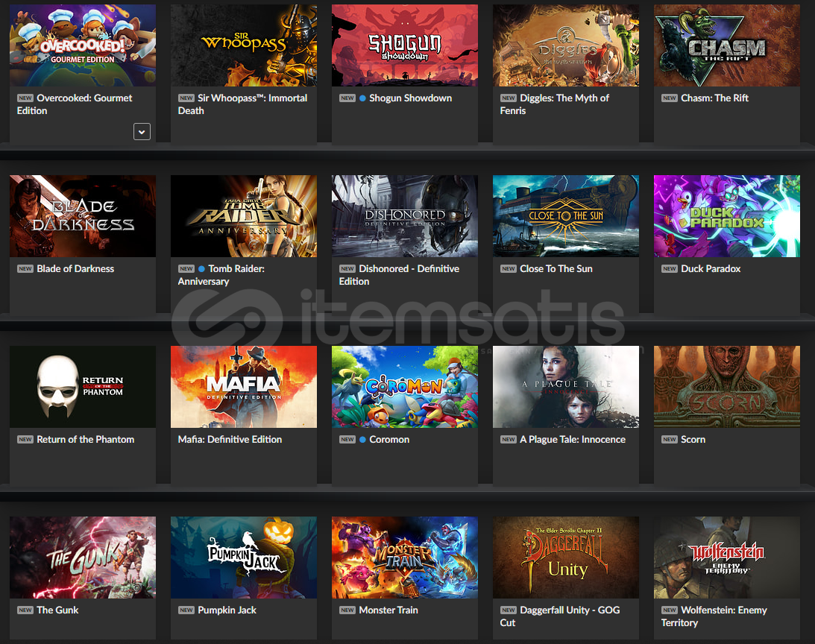Select the Chasm: The Rift cover image
The height and width of the screenshot is (644, 815).
pyautogui.click(x=727, y=45)
